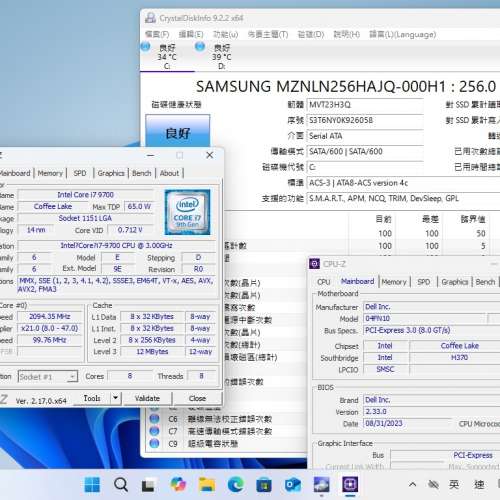Click transfer mode field SATA/600 | SATA/600
This screenshot has height=500, width=500.
365,152
